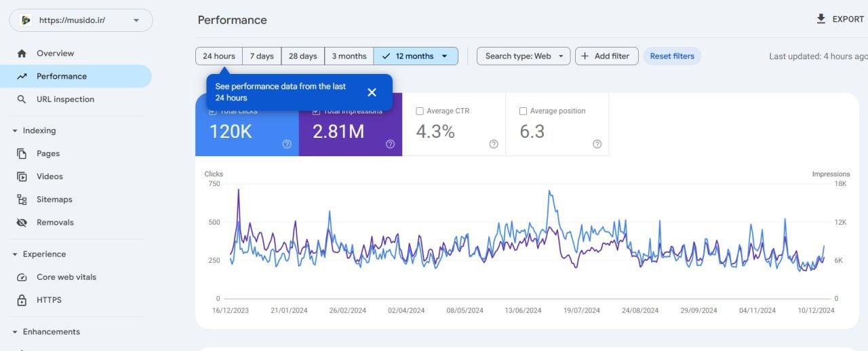Collapse the Indexing section

click(x=15, y=131)
